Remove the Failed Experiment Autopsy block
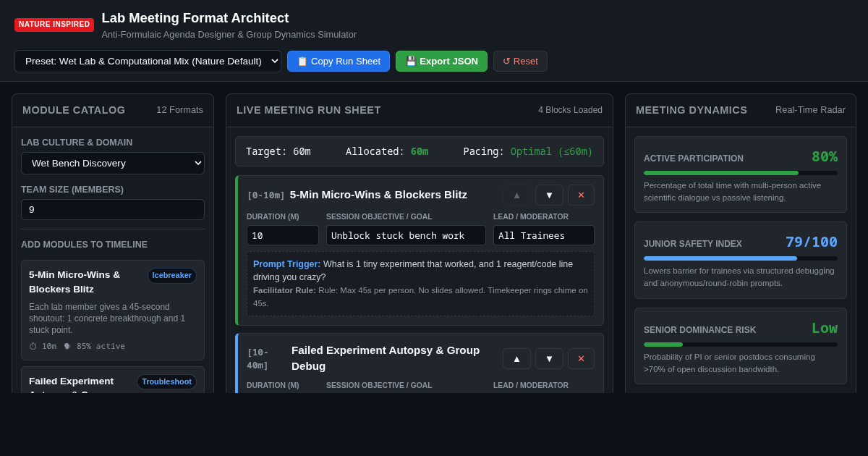868x456 pixels. point(581,358)
